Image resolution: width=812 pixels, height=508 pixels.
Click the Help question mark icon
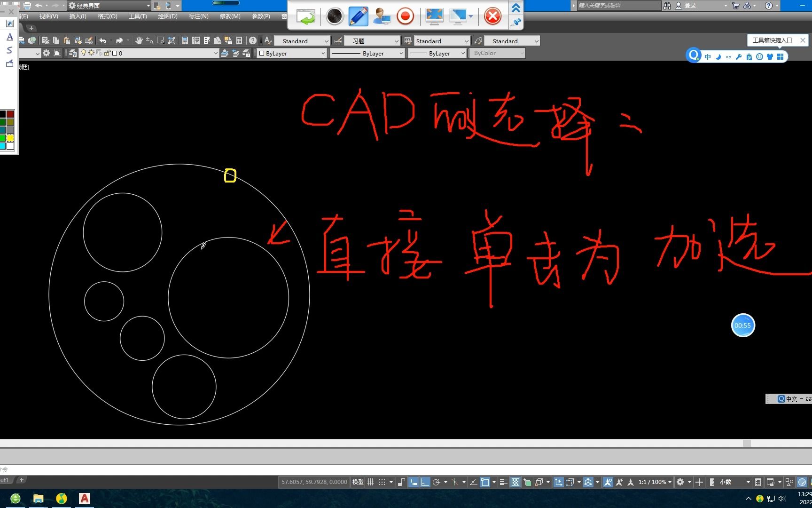pyautogui.click(x=253, y=40)
